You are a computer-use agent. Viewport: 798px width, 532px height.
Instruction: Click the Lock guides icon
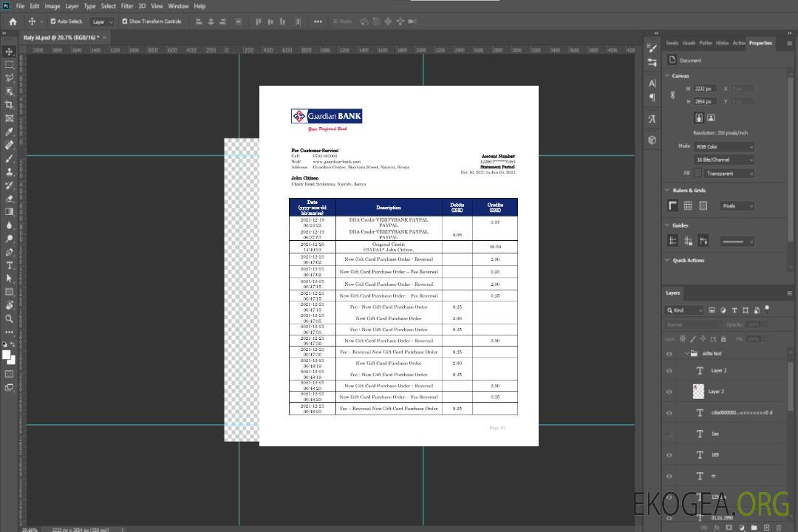tap(688, 242)
